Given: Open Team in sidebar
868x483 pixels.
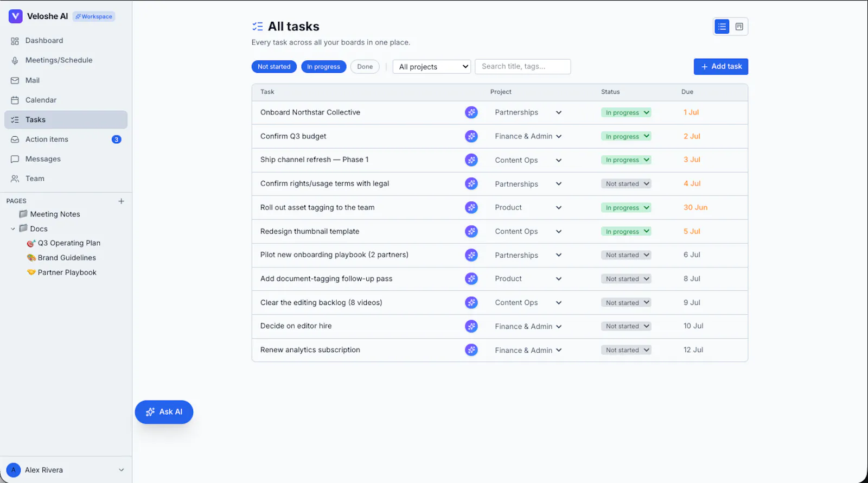Looking at the screenshot, I should [x=66, y=179].
